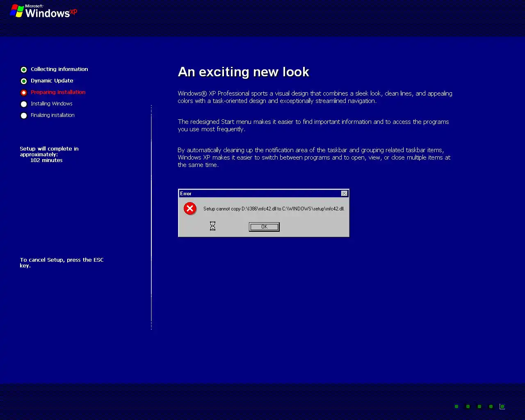The height and width of the screenshot is (420, 525).
Task: Click the '102 minutes' estimate text
Action: (46, 160)
